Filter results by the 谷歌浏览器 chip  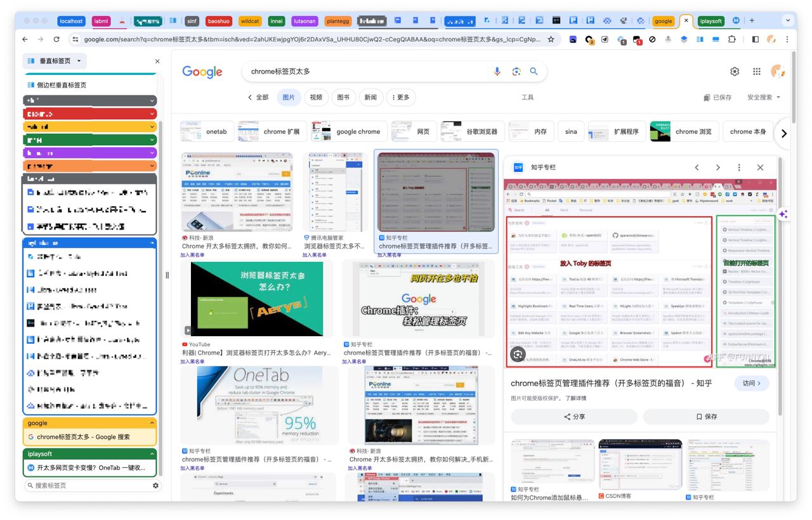[473, 132]
